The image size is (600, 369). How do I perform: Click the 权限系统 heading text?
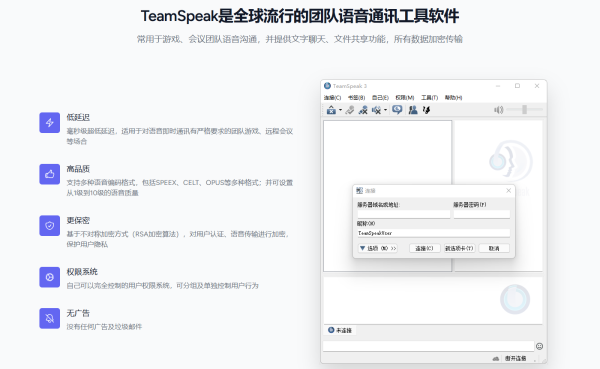coord(82,272)
